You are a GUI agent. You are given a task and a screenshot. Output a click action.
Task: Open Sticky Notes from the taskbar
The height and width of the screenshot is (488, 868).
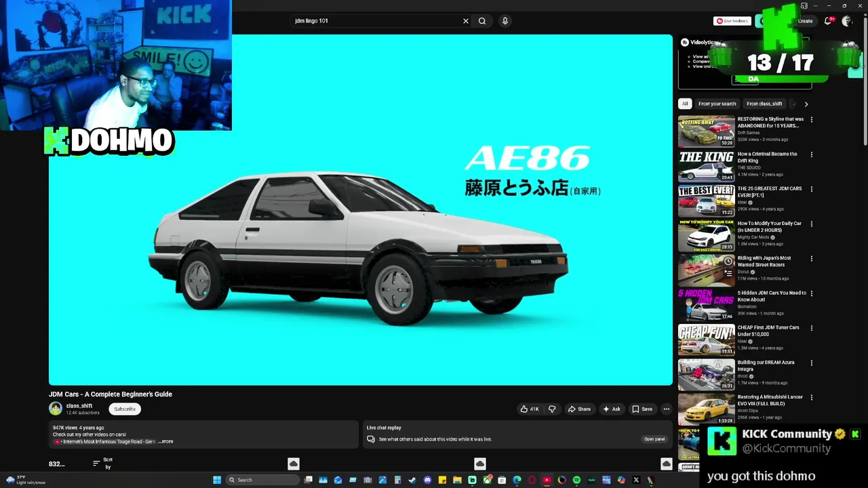coord(442,480)
